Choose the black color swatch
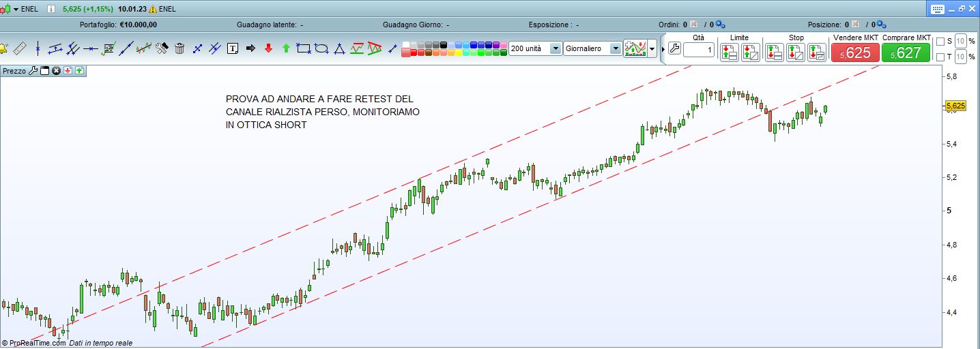 pyautogui.click(x=444, y=45)
